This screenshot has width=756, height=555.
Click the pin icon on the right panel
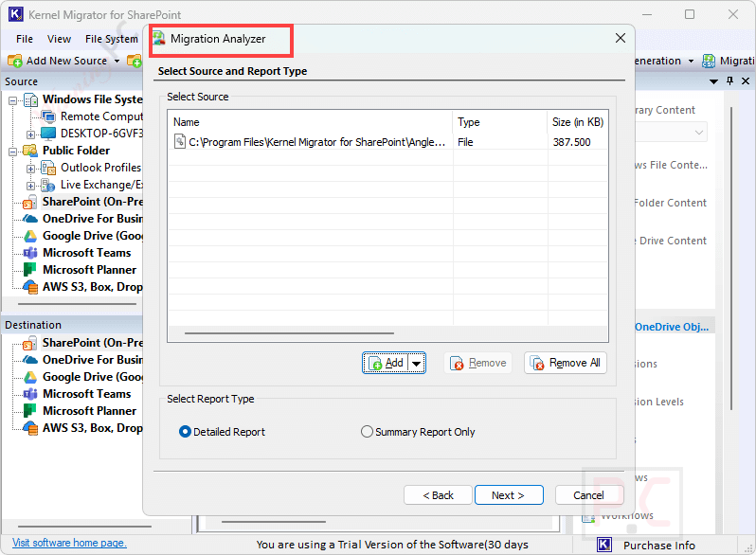coord(730,81)
